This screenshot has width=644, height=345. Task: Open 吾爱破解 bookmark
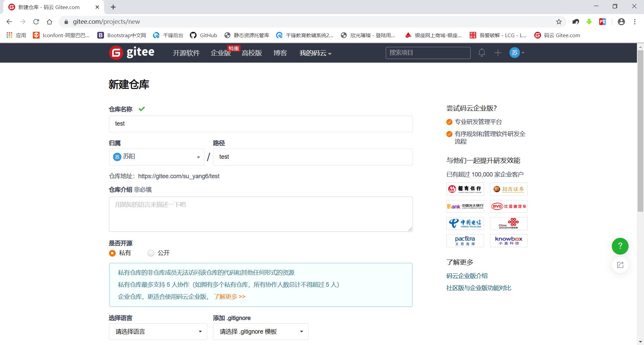pos(498,35)
